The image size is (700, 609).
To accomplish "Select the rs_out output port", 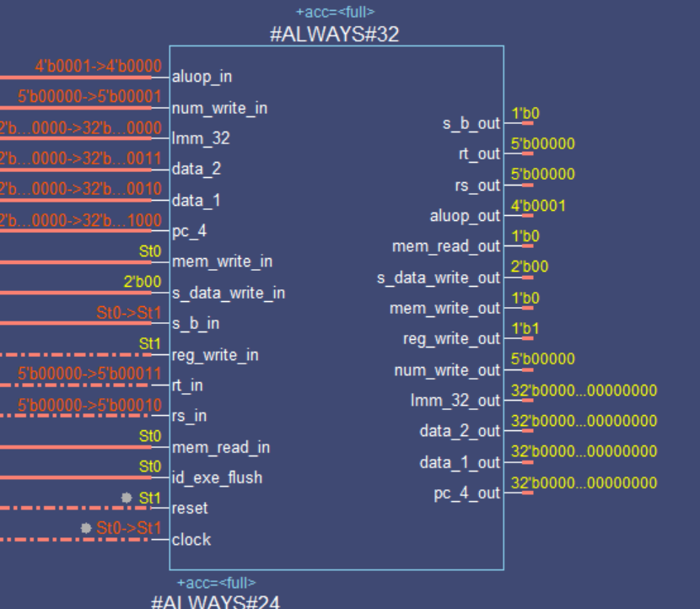I will tap(477, 186).
